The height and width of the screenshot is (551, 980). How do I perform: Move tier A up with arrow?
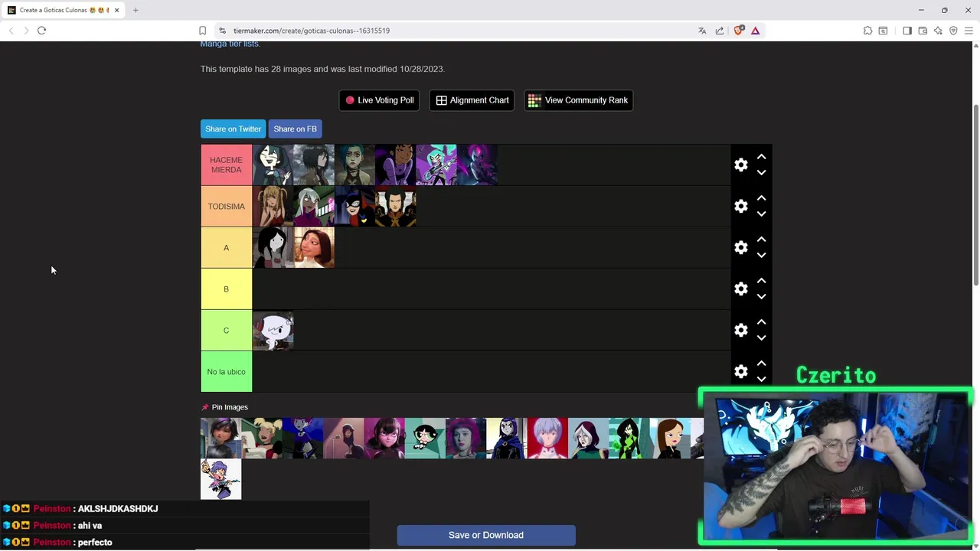coord(761,239)
